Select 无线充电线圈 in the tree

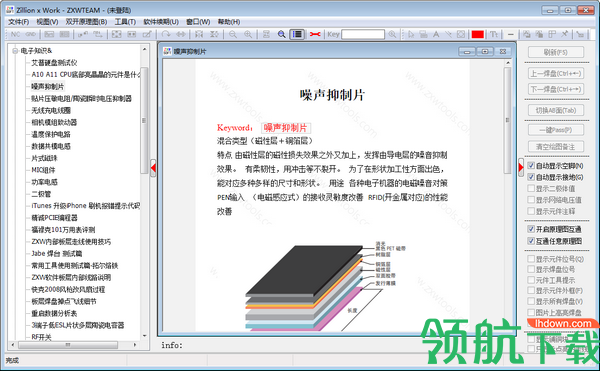(51, 111)
